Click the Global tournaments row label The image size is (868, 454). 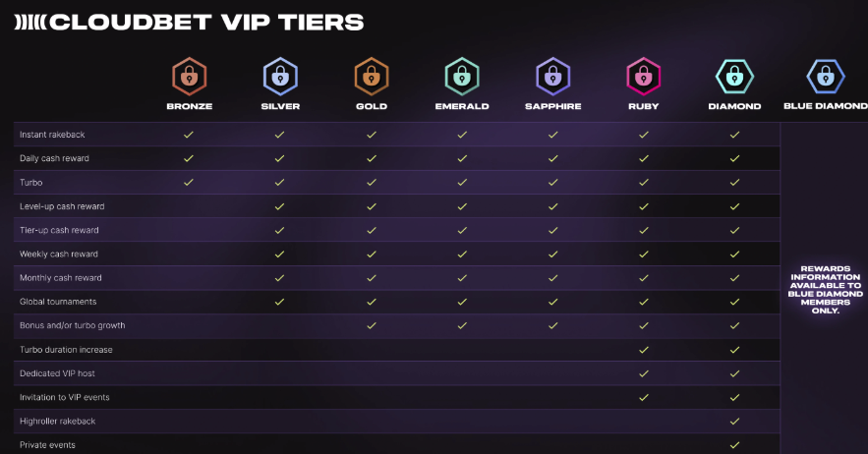click(58, 302)
